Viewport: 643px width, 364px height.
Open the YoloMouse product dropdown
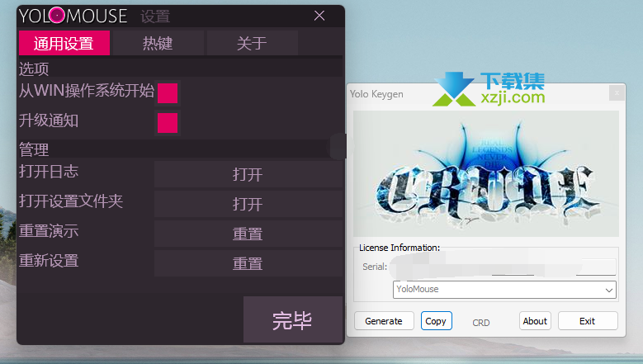click(x=504, y=290)
